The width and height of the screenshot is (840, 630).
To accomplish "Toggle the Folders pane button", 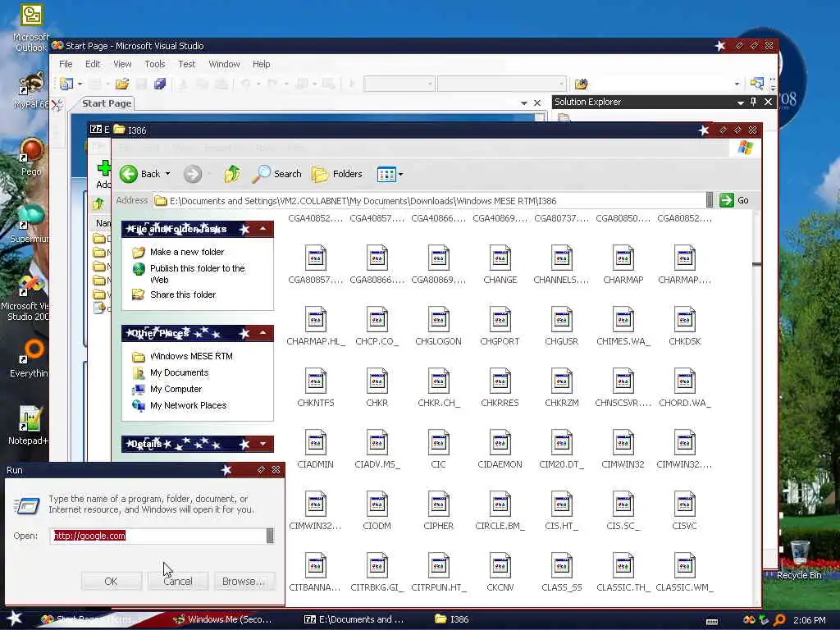I will point(337,174).
